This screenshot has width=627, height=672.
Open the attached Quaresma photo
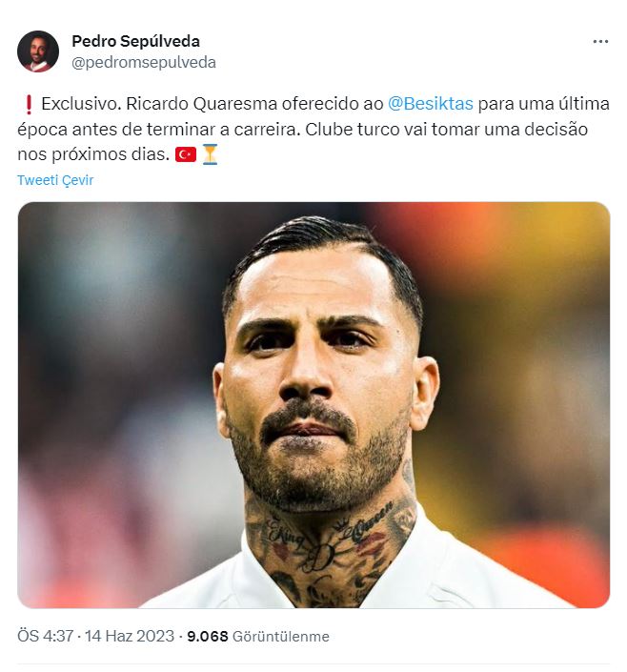[313, 404]
